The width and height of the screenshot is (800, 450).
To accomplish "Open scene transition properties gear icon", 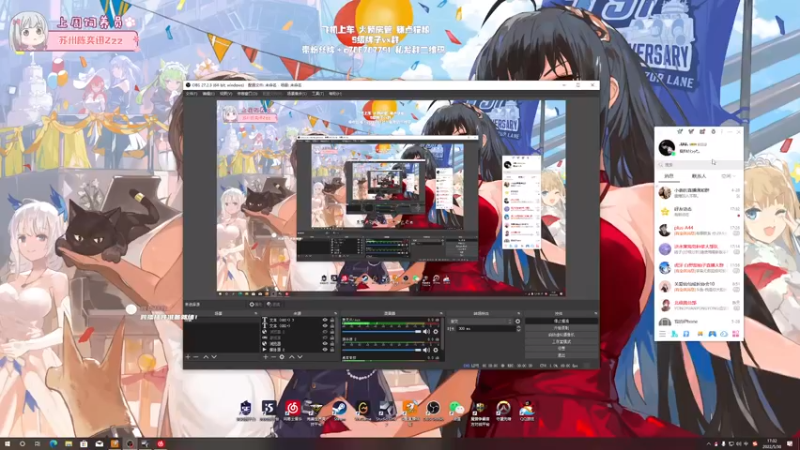I will click(x=518, y=321).
